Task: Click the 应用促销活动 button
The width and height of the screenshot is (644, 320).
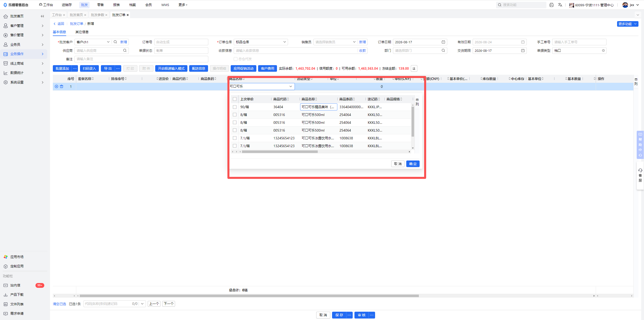Action: pyautogui.click(x=244, y=68)
